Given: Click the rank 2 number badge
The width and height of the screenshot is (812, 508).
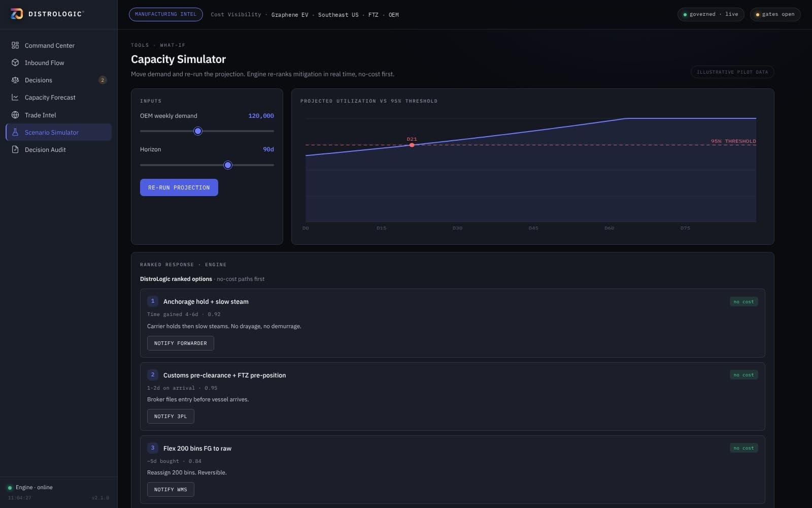Looking at the screenshot, I should pyautogui.click(x=153, y=374).
